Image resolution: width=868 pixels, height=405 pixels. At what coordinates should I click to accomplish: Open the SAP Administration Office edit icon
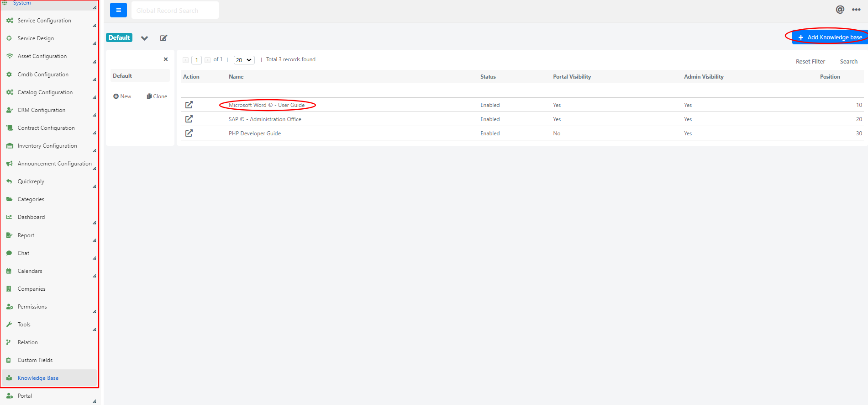click(x=189, y=119)
